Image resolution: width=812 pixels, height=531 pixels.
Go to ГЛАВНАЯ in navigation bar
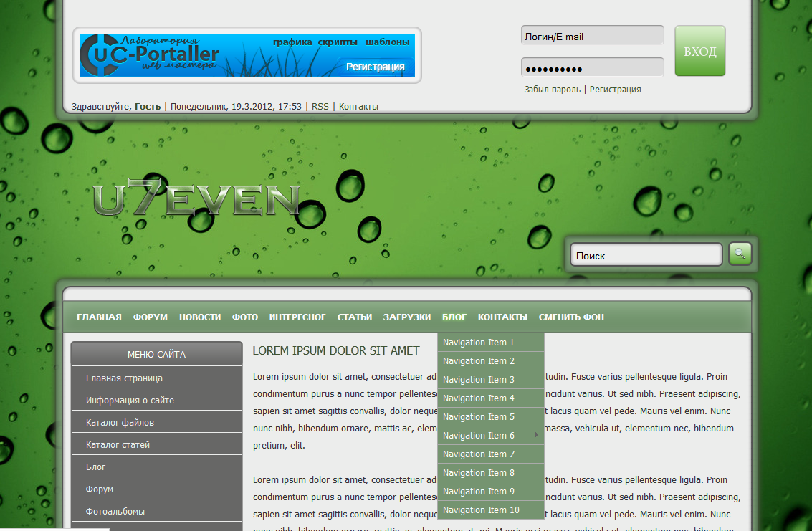point(99,317)
